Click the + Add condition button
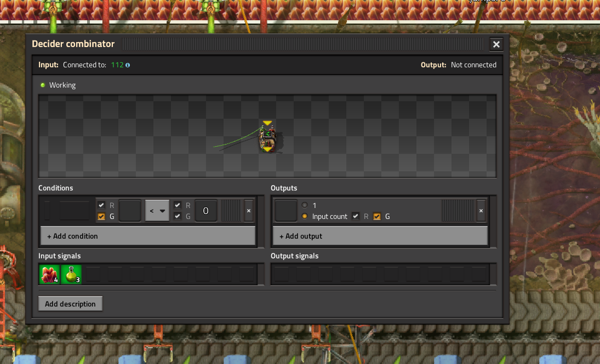 [148, 236]
